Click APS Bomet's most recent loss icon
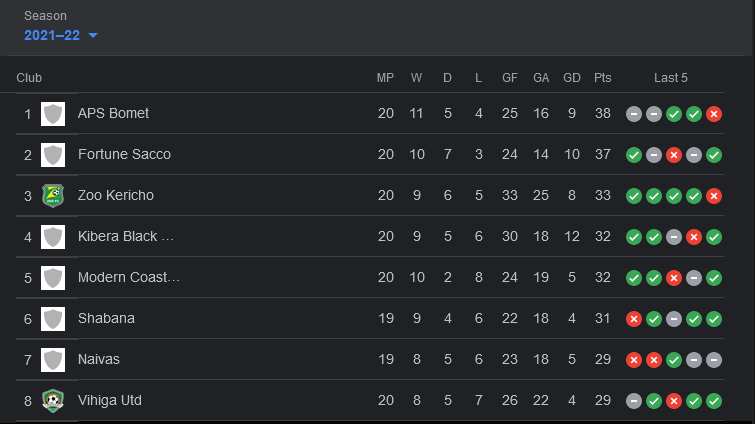Image resolution: width=755 pixels, height=424 pixels. click(x=714, y=114)
